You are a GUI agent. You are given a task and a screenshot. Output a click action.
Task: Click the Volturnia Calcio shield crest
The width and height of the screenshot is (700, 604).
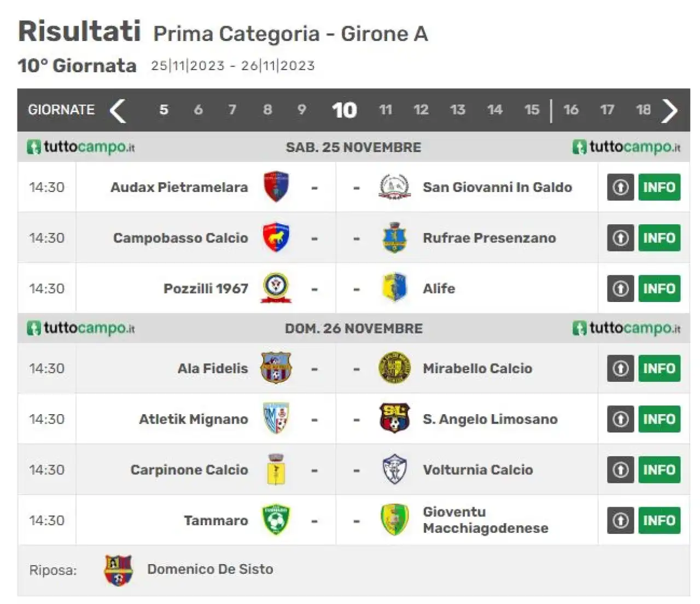[394, 469]
